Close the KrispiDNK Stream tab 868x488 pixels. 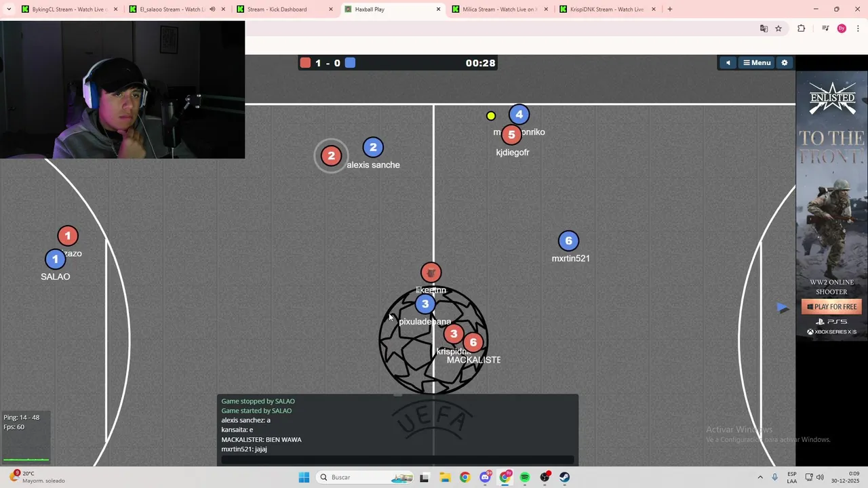coord(654,9)
